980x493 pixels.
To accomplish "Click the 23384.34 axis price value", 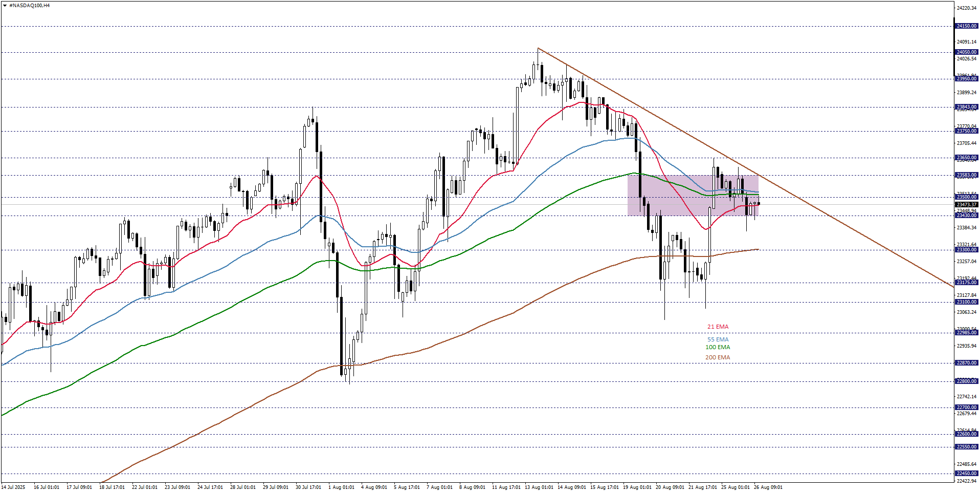I will (x=966, y=228).
